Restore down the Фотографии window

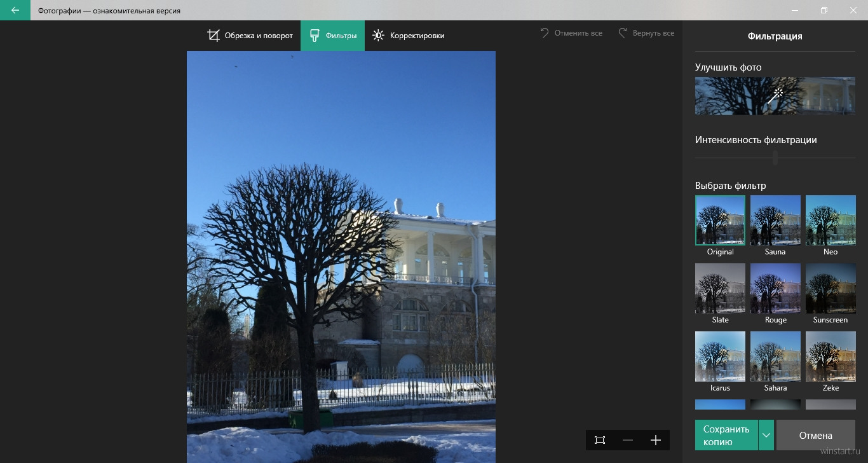coord(824,10)
